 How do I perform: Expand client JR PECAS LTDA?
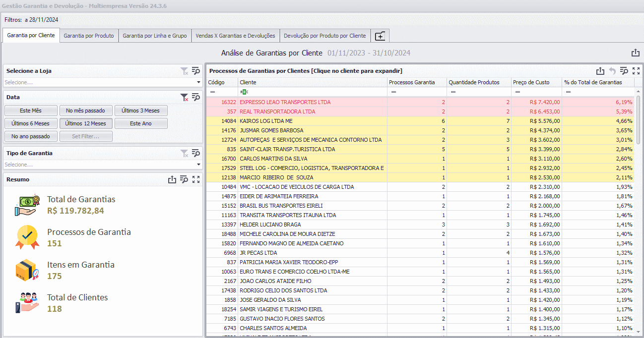tap(258, 253)
